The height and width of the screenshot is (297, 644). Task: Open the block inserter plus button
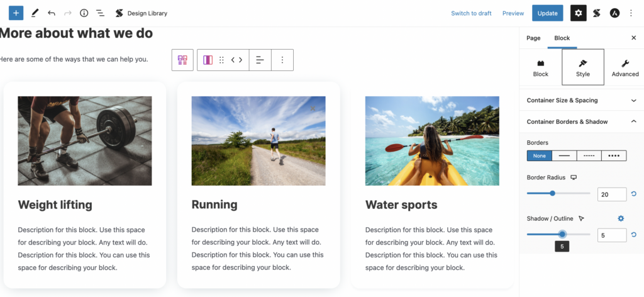[x=16, y=13]
